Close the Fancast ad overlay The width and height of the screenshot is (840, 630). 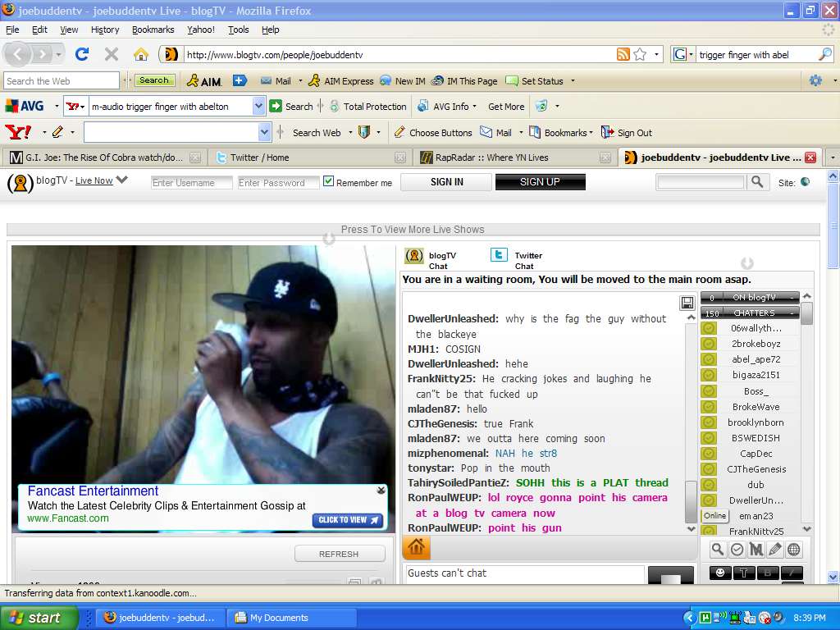click(381, 491)
